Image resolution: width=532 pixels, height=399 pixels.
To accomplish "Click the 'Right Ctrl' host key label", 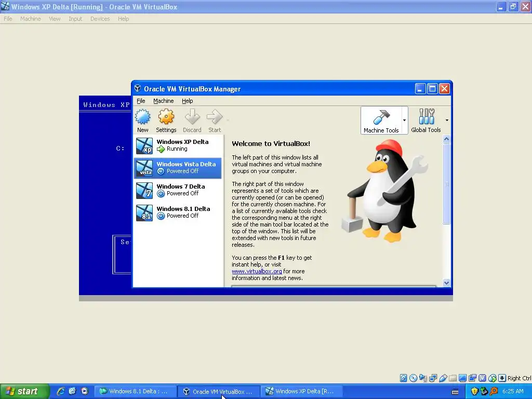I will click(519, 378).
